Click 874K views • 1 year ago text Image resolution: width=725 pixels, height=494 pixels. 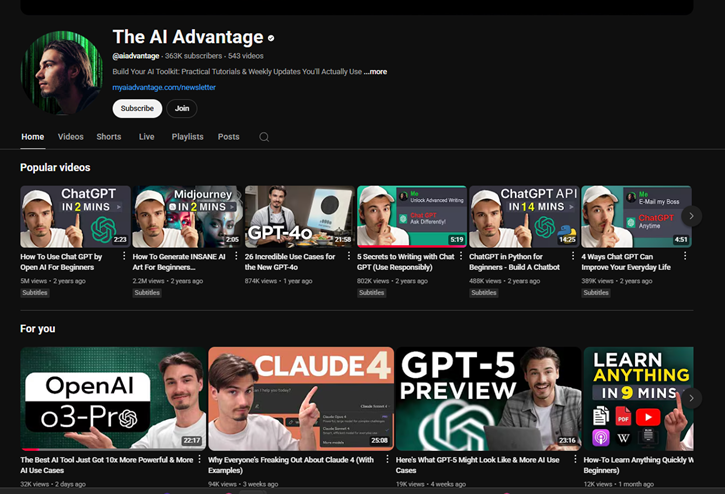coord(278,281)
